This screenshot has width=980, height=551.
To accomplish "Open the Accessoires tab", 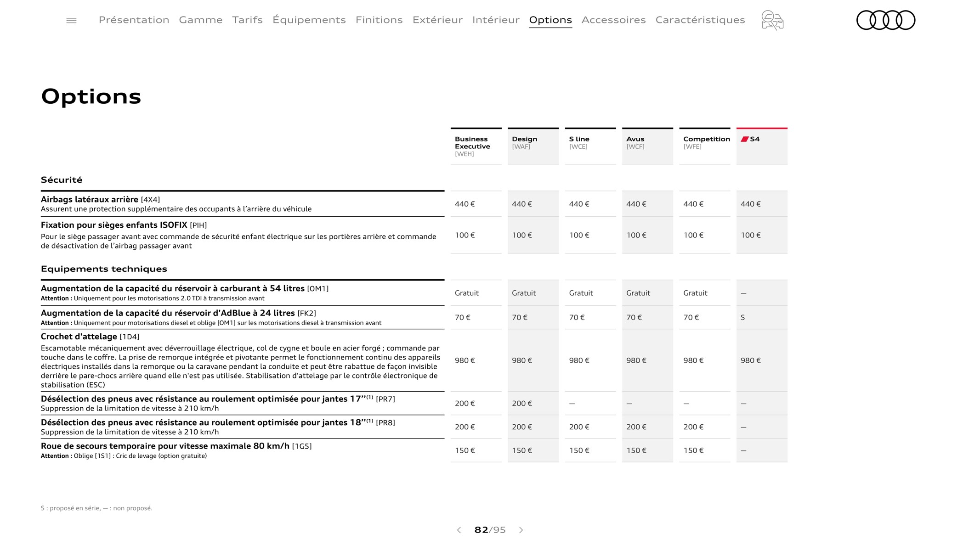I will pyautogui.click(x=614, y=20).
